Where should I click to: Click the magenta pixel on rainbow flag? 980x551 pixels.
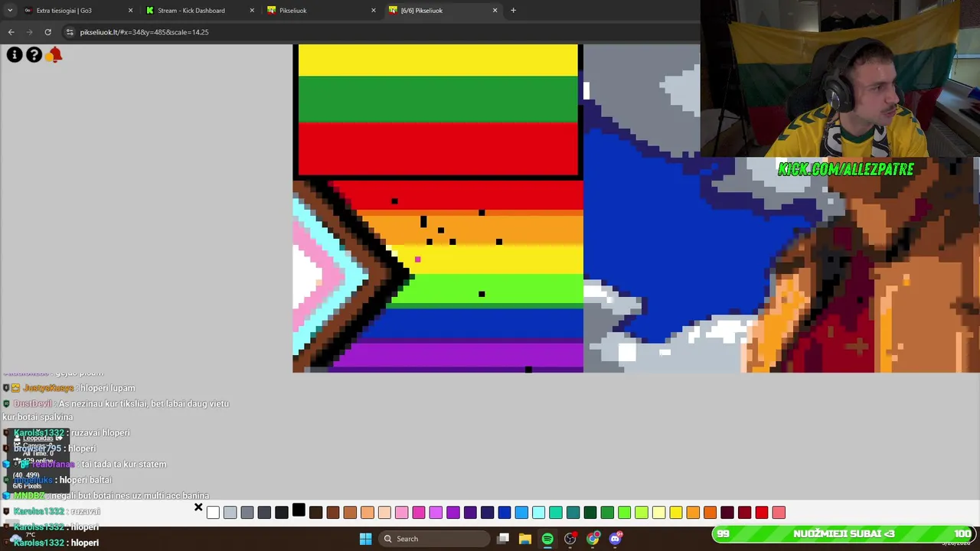click(417, 259)
